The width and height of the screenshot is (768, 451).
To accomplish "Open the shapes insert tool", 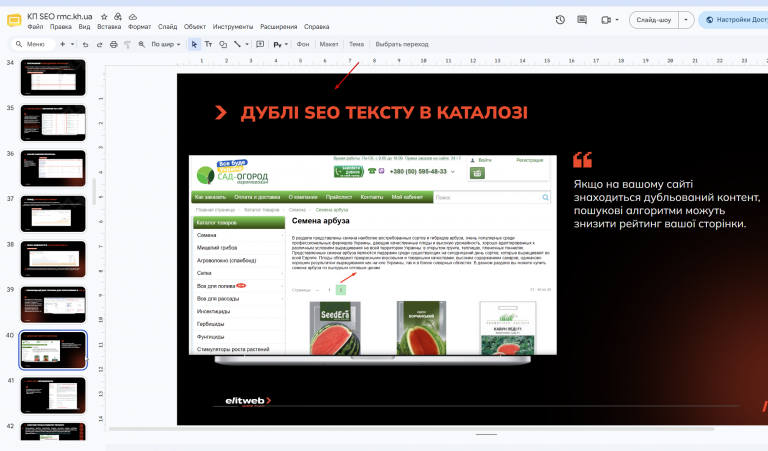I will [x=223, y=44].
